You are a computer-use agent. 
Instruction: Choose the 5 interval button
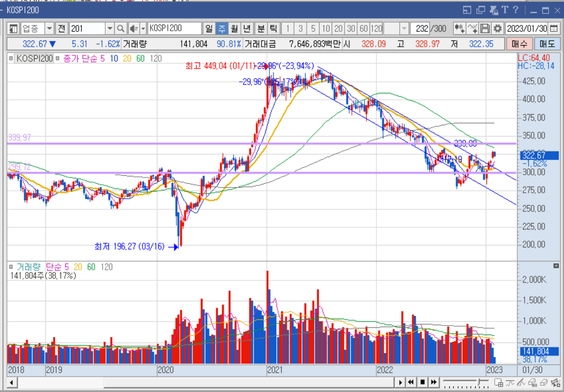(313, 28)
